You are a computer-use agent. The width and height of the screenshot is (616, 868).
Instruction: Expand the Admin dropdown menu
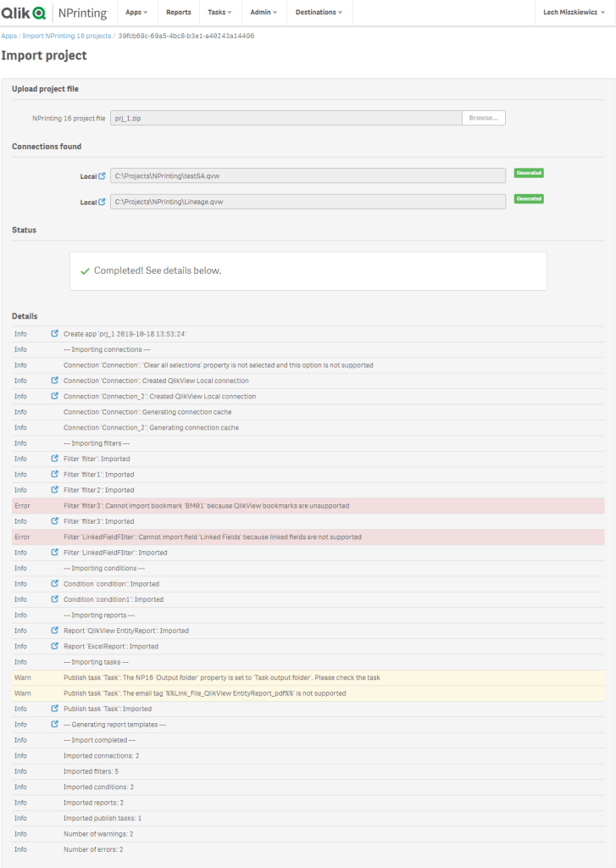(264, 13)
